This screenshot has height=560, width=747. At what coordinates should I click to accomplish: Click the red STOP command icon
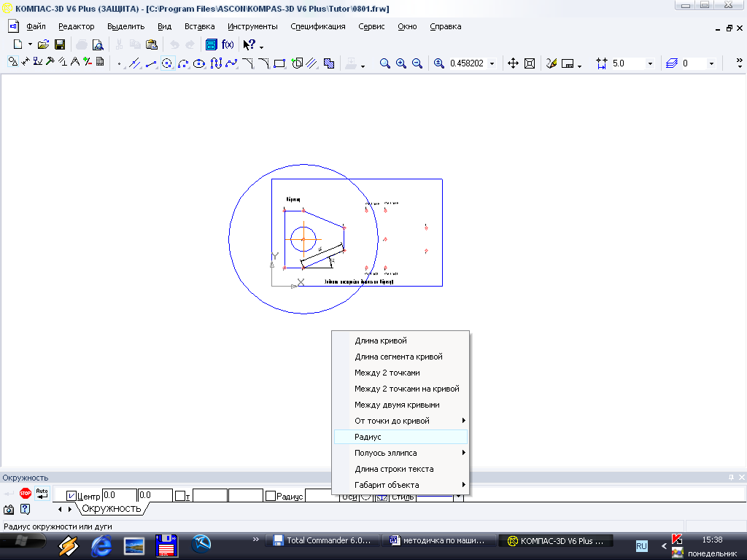[26, 494]
